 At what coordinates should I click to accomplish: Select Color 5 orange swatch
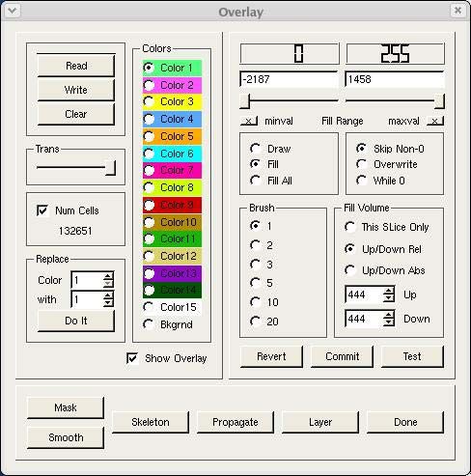[x=172, y=136]
